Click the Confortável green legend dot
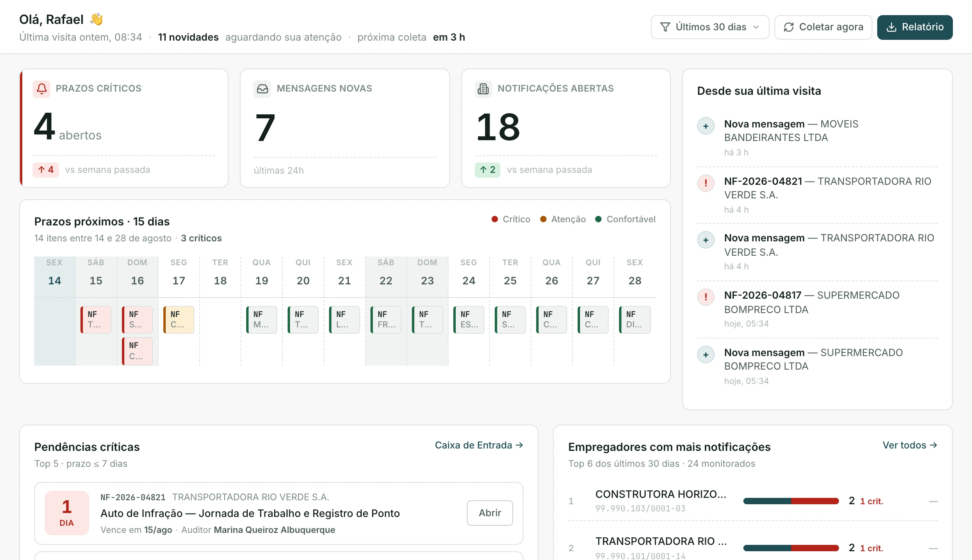Viewport: 972px width, 560px height. [598, 219]
